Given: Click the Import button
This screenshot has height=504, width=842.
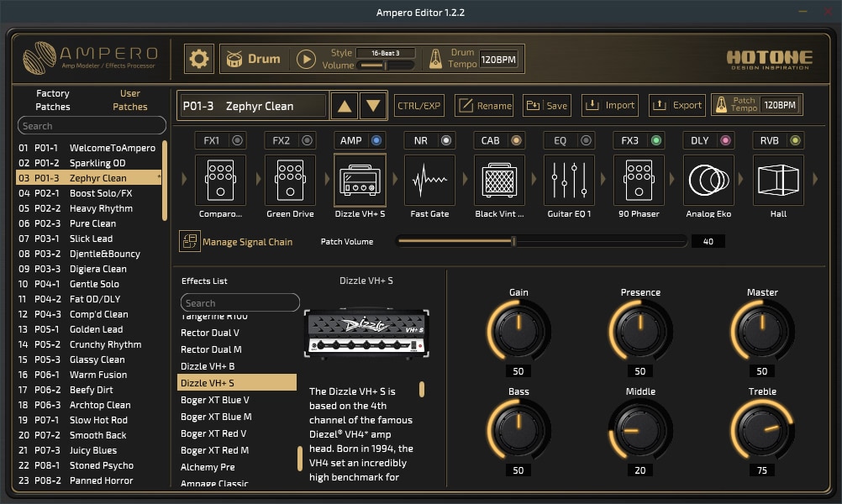Looking at the screenshot, I should pos(609,105).
